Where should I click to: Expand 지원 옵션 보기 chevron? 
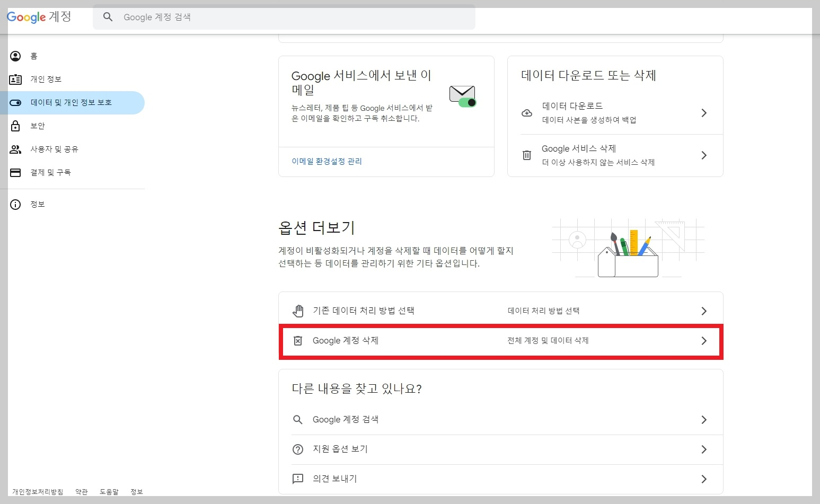704,449
